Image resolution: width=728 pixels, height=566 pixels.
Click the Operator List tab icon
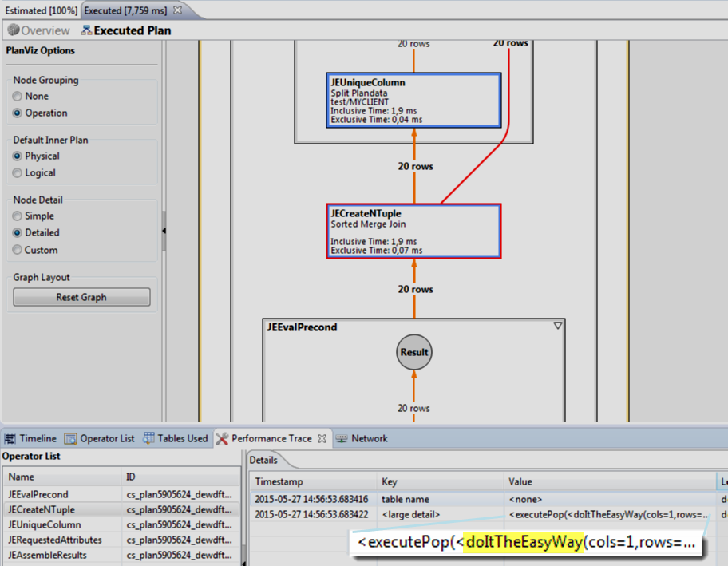click(x=70, y=439)
